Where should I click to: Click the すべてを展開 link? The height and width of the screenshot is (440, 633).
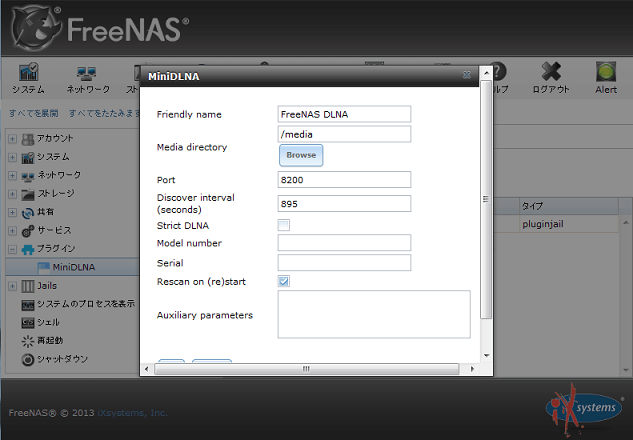click(34, 113)
